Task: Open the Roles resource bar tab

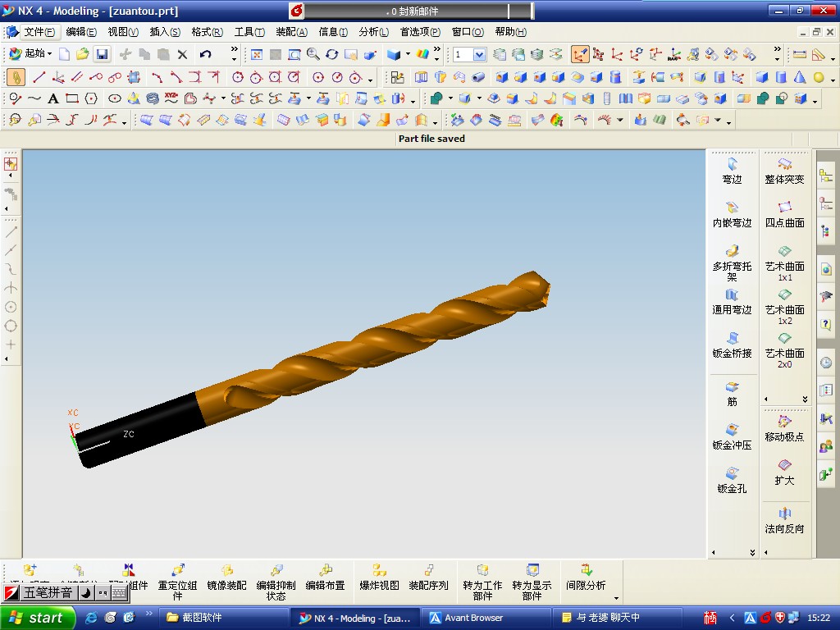Action: [x=826, y=445]
